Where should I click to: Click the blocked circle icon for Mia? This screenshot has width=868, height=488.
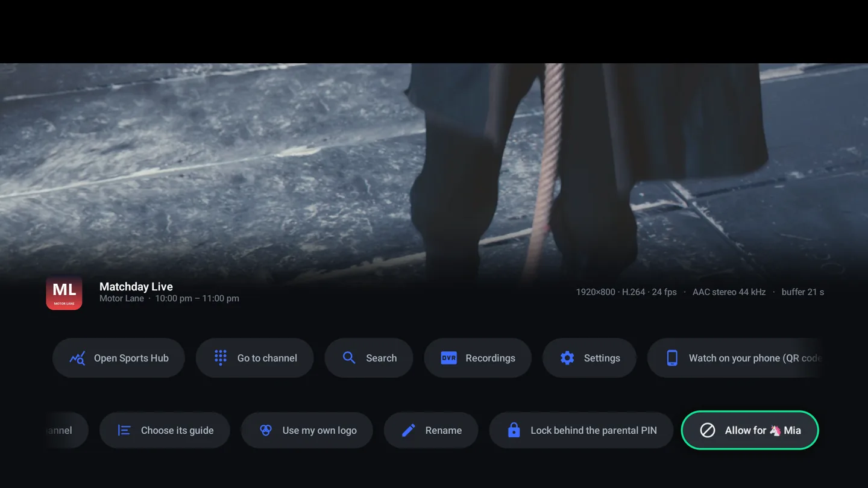tap(708, 430)
